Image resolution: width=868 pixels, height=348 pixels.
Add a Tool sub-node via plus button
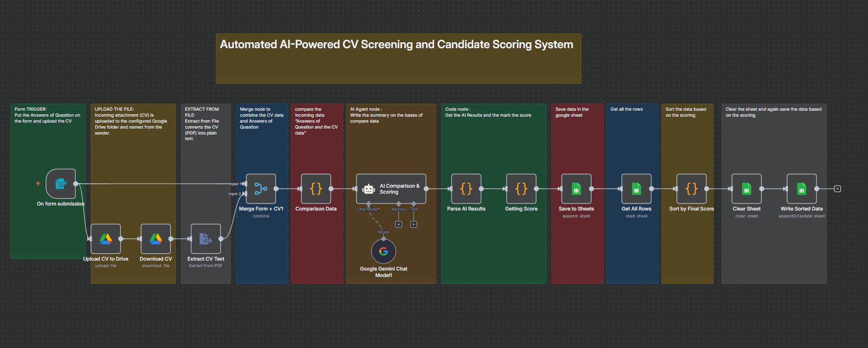[x=414, y=224]
